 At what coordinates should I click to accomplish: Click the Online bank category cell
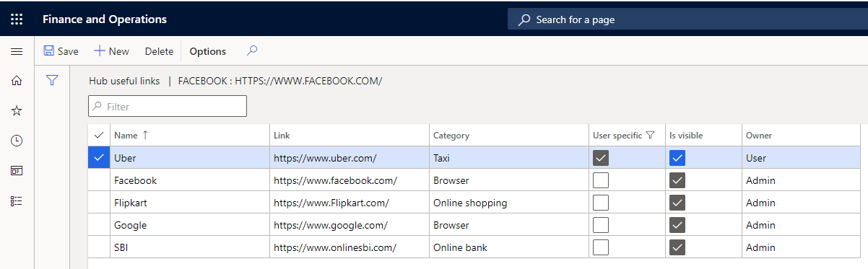coord(509,247)
